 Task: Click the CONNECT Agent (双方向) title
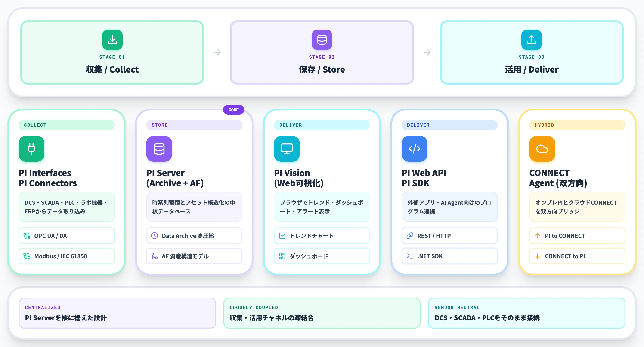(x=558, y=178)
